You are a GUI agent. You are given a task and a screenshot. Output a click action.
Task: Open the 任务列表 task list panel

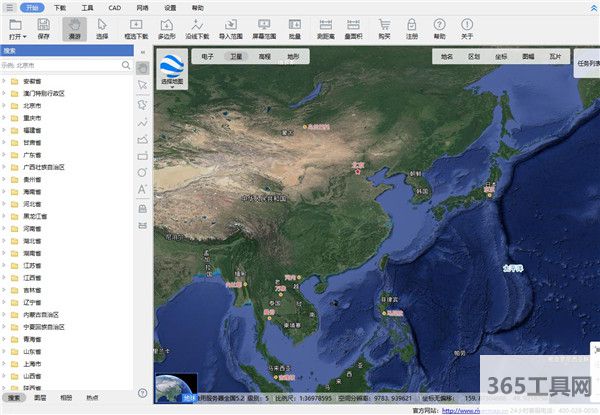click(587, 62)
